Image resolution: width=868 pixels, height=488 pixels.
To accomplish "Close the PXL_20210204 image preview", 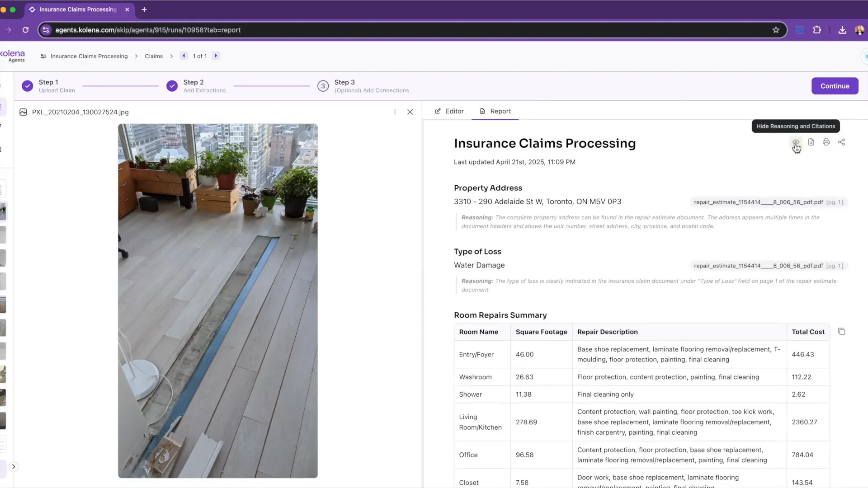I will 410,112.
